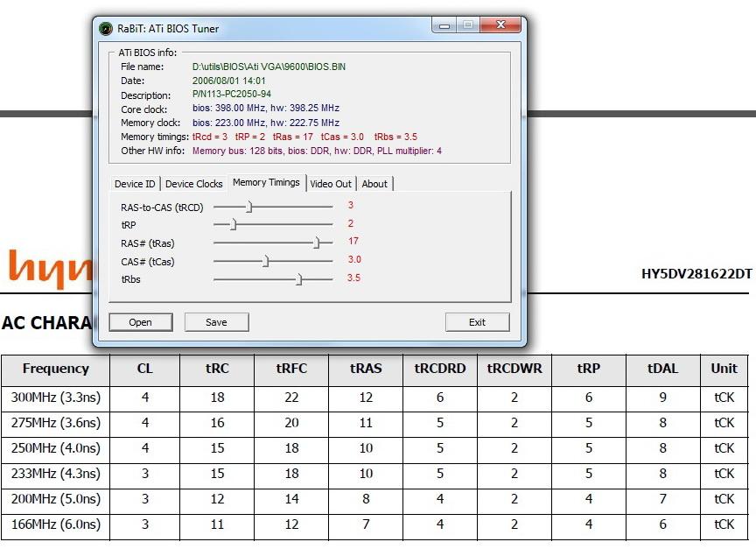
Task: Click the tRCDWR column header in datasheet
Action: click(x=514, y=369)
